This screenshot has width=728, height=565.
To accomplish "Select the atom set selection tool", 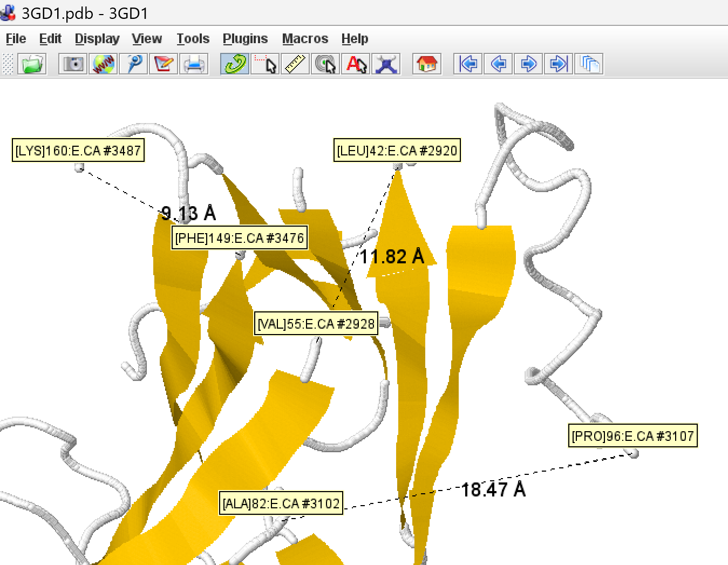I will click(266, 64).
